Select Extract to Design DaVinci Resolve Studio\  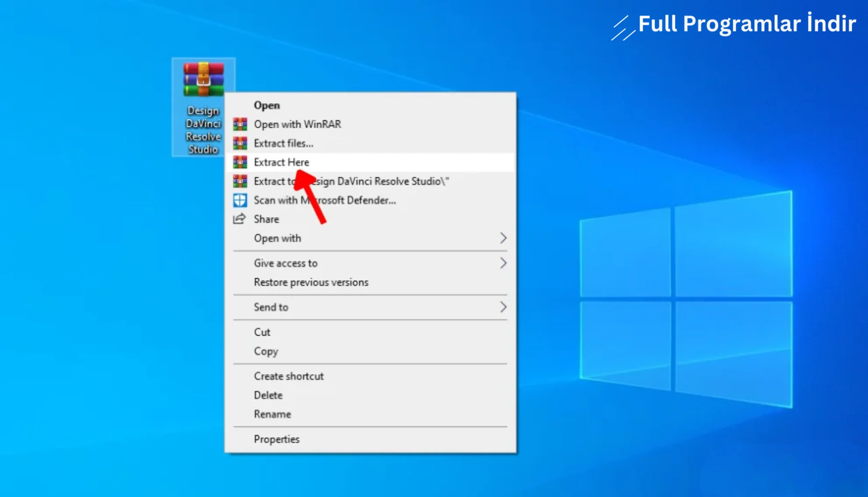click(x=370, y=181)
